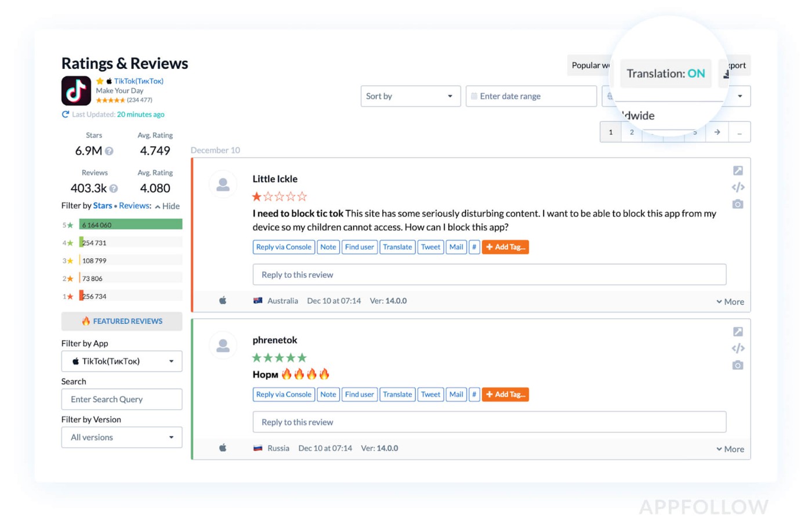Filter by the 5-star rating bar
812x523 pixels.
coord(130,224)
